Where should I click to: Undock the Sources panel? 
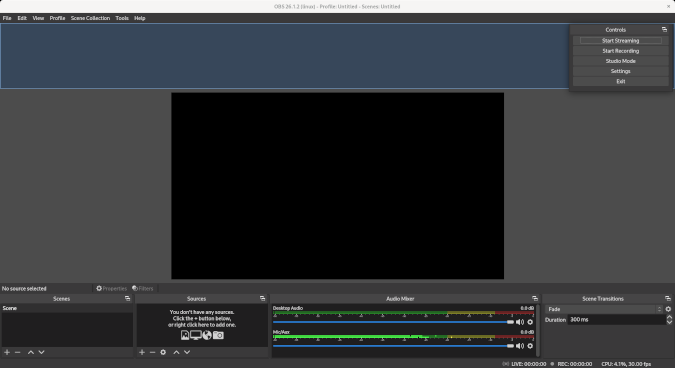tap(263, 298)
